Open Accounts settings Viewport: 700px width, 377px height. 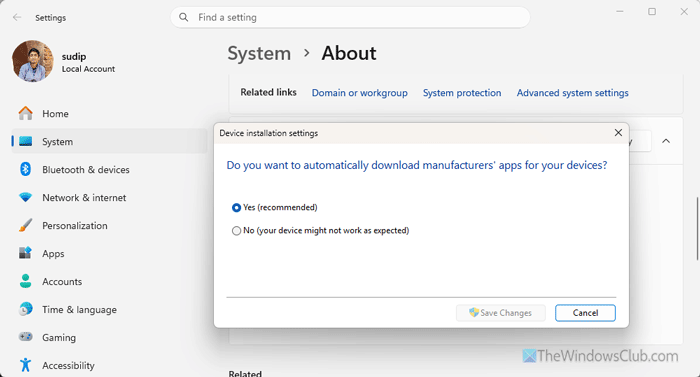pos(109,281)
